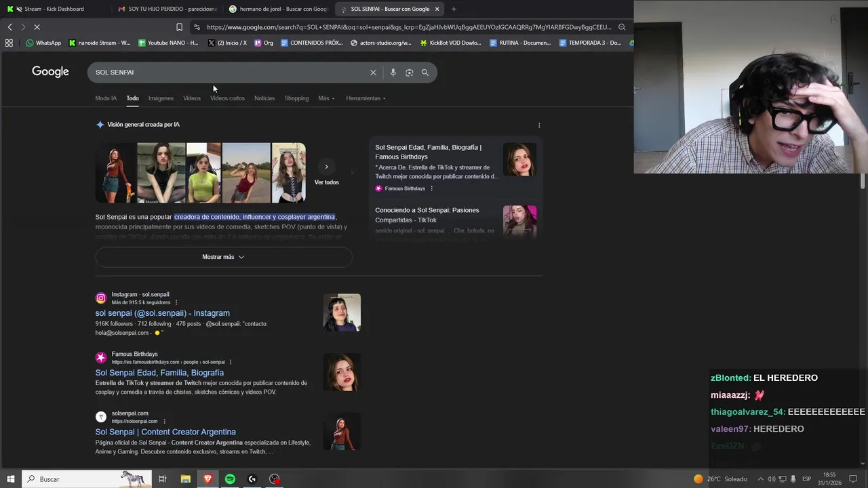Open File Explorer from taskbar

tap(185, 479)
